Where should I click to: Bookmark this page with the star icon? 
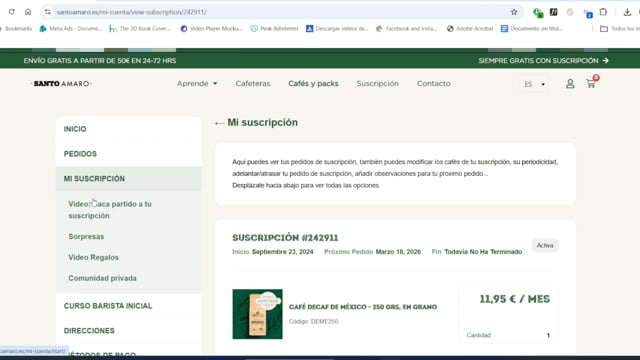tap(514, 12)
